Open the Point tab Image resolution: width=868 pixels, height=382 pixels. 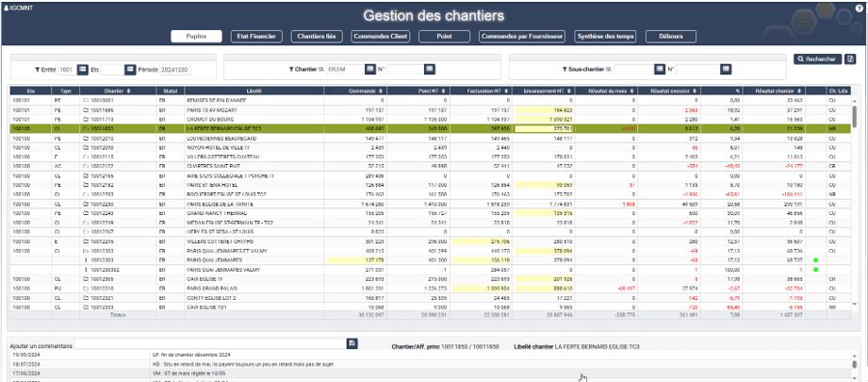444,37
